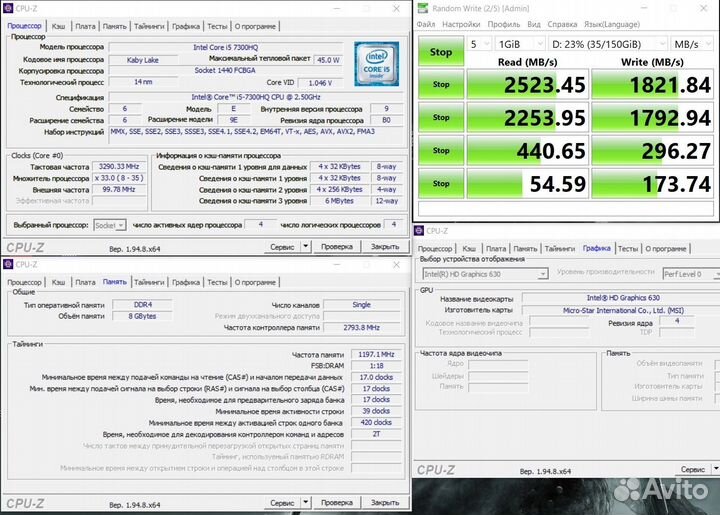Click Stop button on the 54.59 row

pos(441,183)
